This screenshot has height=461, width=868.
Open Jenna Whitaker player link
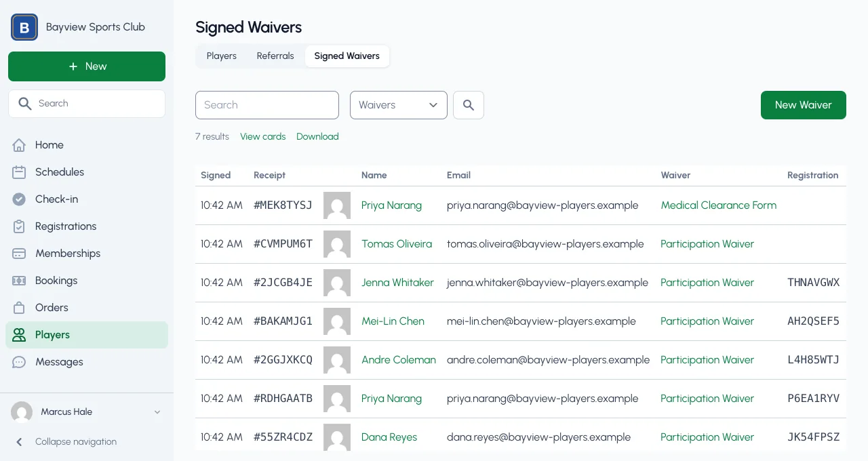[x=397, y=283]
